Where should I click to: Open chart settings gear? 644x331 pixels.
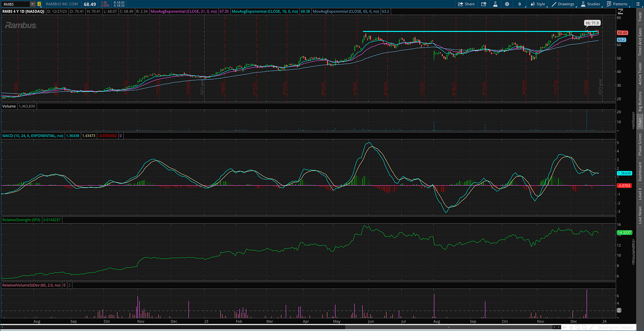[x=507, y=4]
